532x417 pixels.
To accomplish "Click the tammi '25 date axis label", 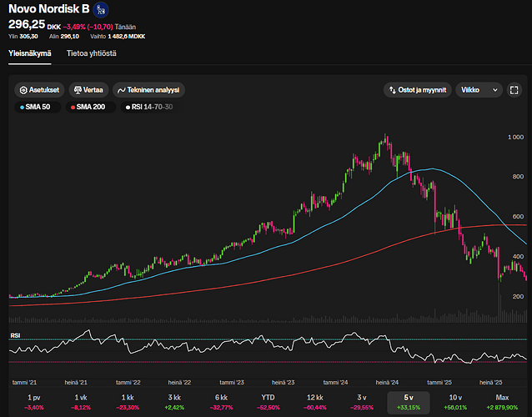I will tap(439, 383).
